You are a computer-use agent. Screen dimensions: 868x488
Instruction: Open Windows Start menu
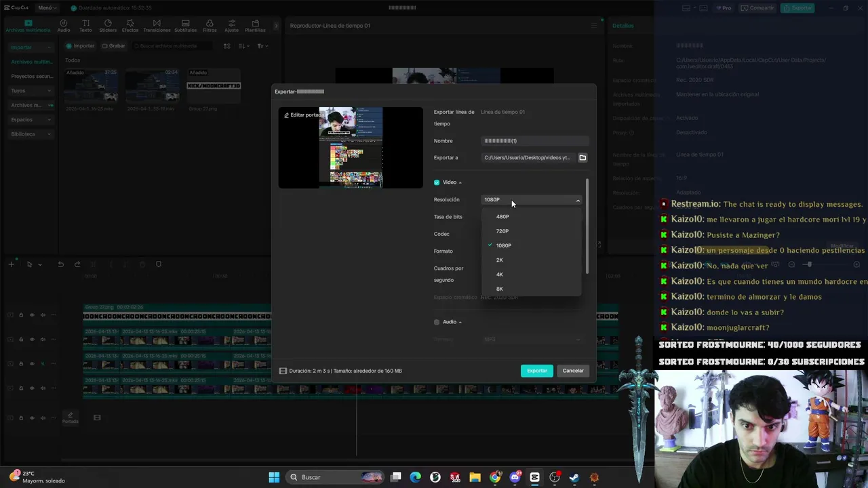click(x=274, y=477)
